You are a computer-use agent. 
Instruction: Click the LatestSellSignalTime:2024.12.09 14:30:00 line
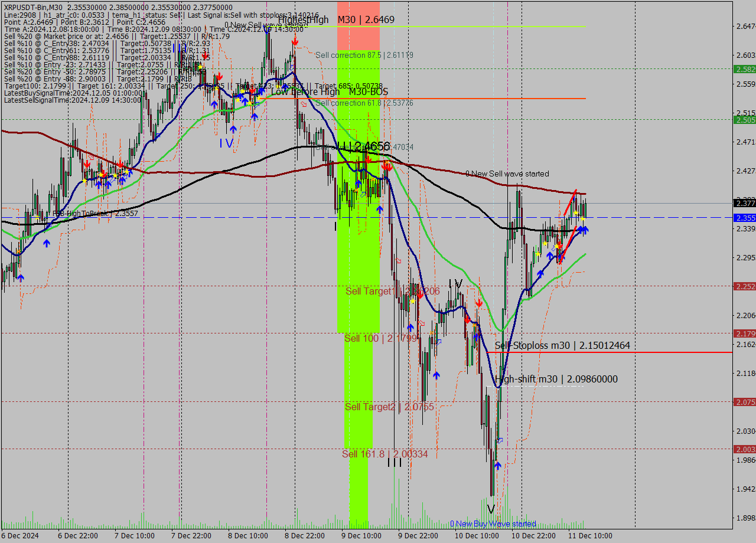click(x=73, y=100)
